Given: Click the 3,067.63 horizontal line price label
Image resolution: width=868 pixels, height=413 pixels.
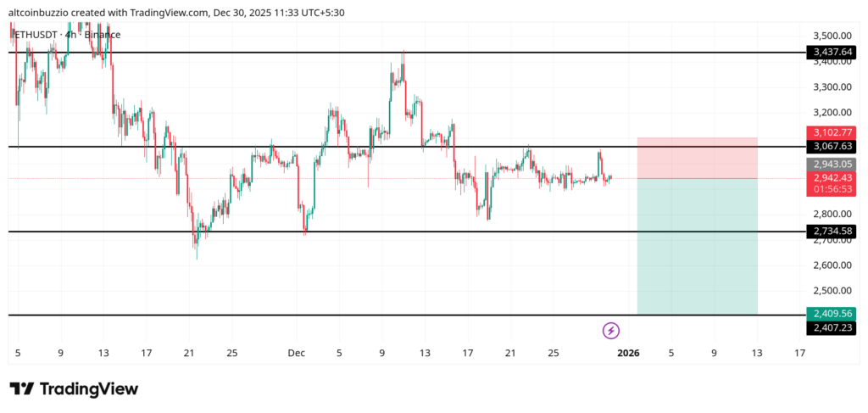Looking at the screenshot, I should pos(832,147).
